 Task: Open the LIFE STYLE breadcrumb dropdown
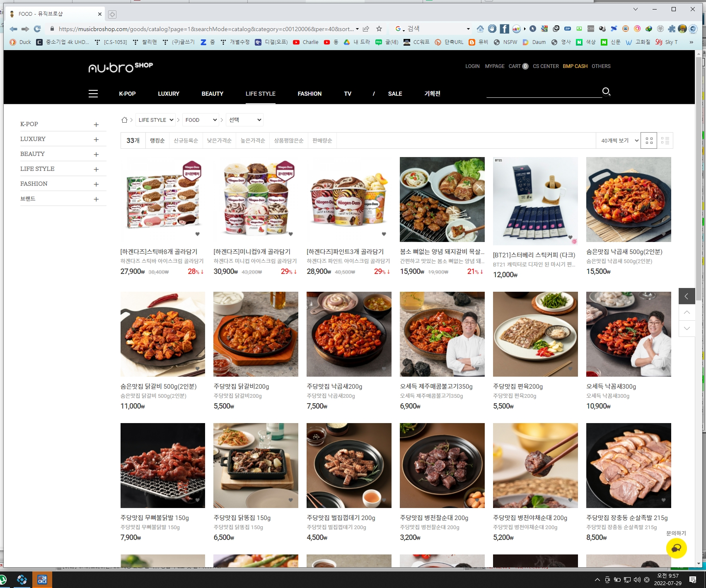coord(155,120)
